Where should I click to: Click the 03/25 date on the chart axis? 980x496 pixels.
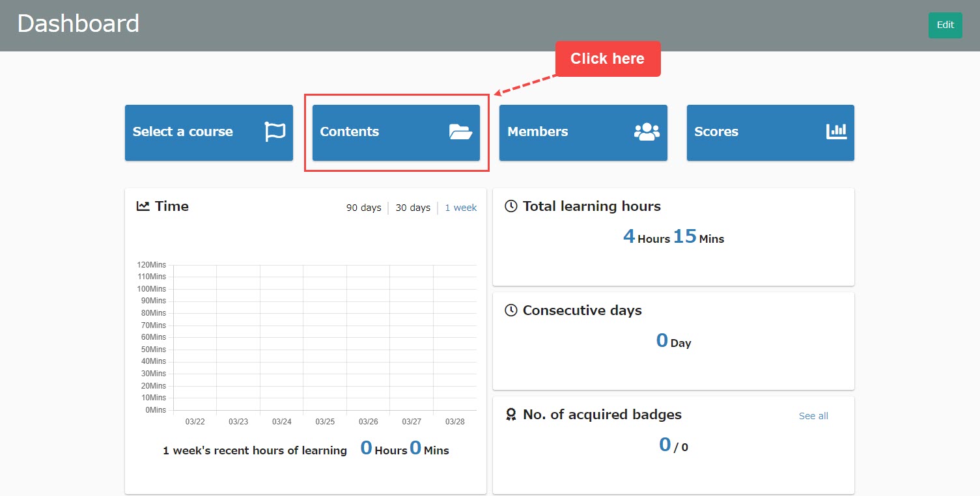pyautogui.click(x=325, y=422)
